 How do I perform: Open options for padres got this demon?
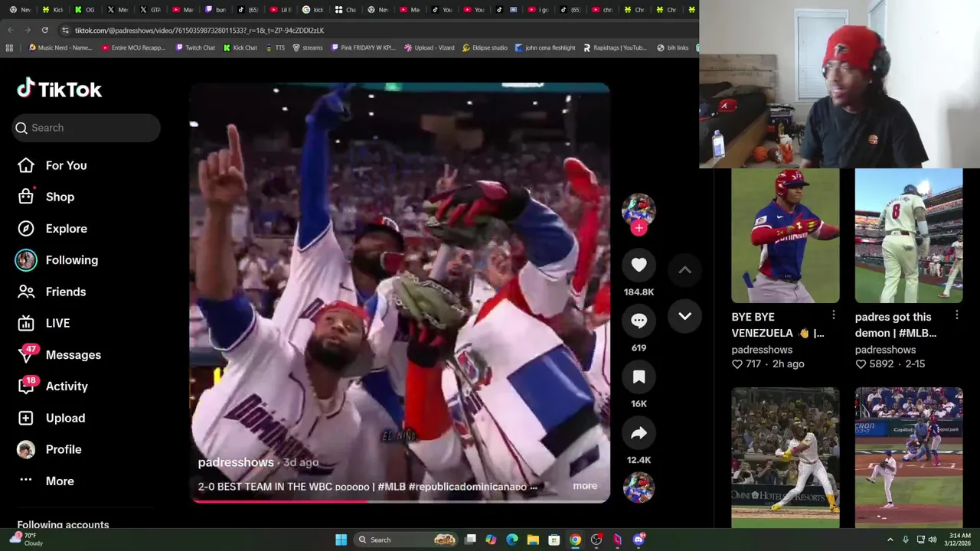(957, 315)
